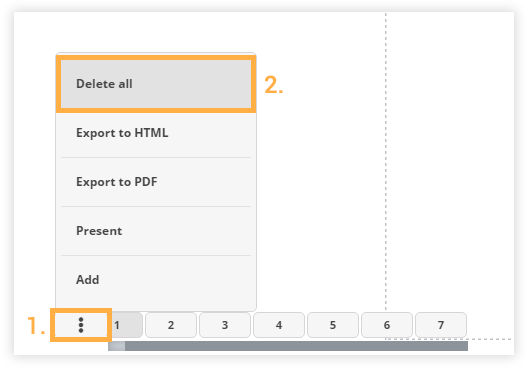Jump to slide 4

tap(279, 325)
